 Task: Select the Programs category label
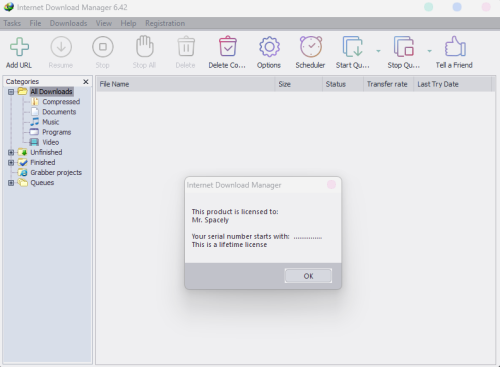(56, 132)
